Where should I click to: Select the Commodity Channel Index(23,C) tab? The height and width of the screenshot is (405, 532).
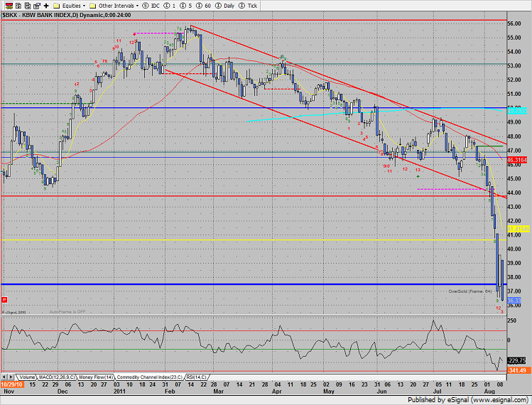coord(149,377)
